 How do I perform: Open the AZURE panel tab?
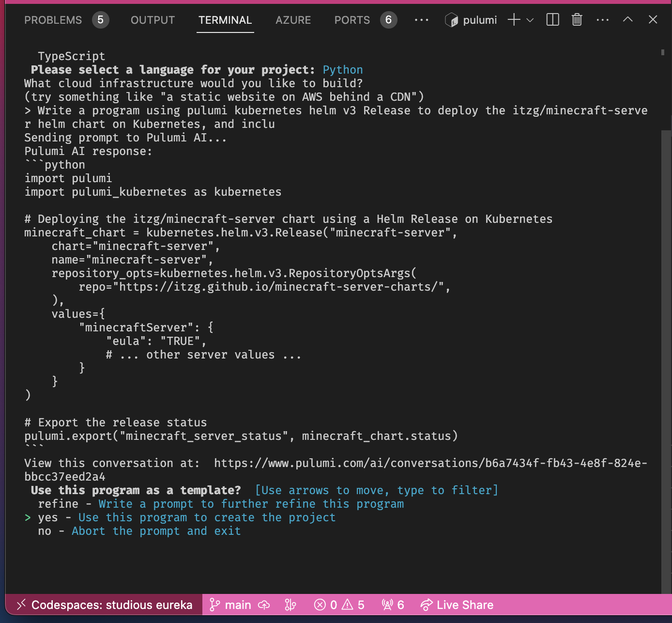293,20
